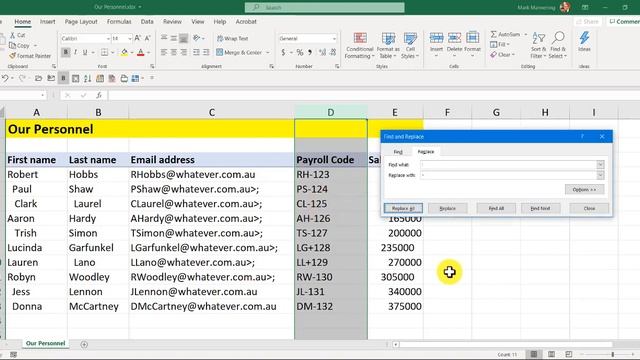Open the Copy dropdown arrow
The image size is (640, 360).
point(36,46)
